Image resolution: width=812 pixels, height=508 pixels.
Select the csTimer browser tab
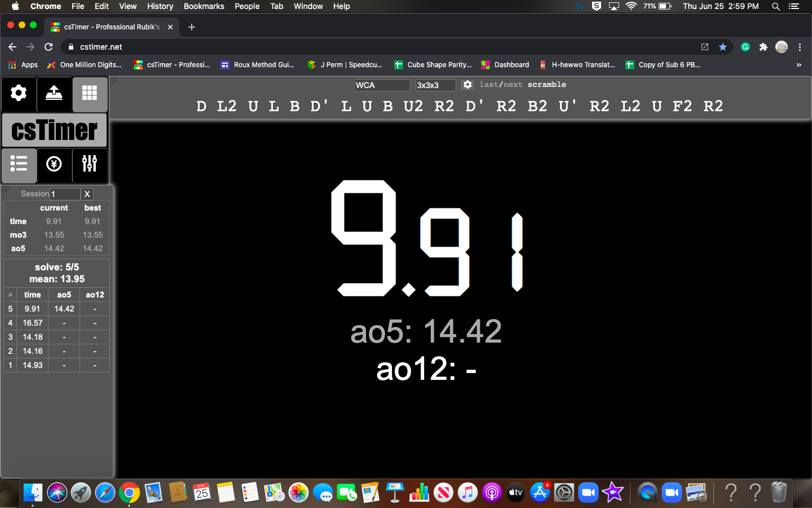click(112, 27)
